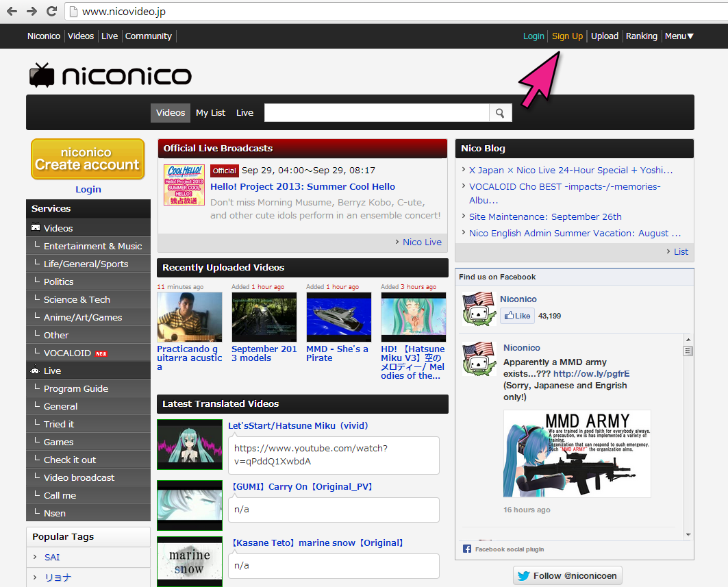This screenshot has height=587, width=728.
Task: Open the Check it out category
Action: (88, 460)
